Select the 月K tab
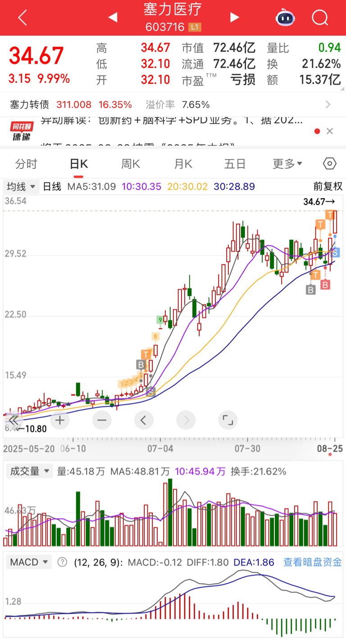 (183, 164)
